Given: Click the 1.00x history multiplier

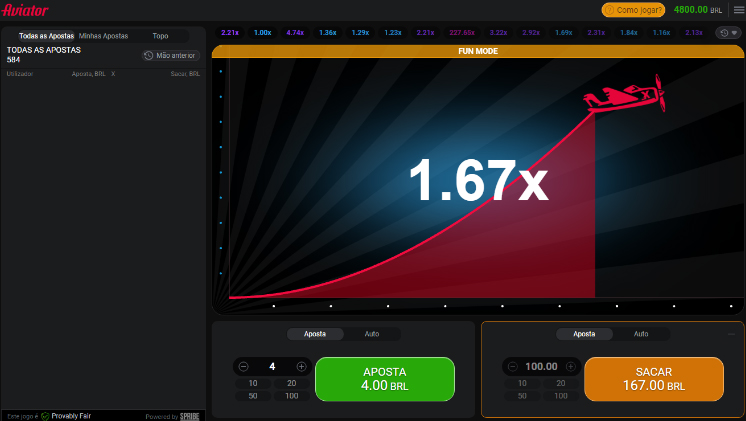Looking at the screenshot, I should tap(263, 33).
